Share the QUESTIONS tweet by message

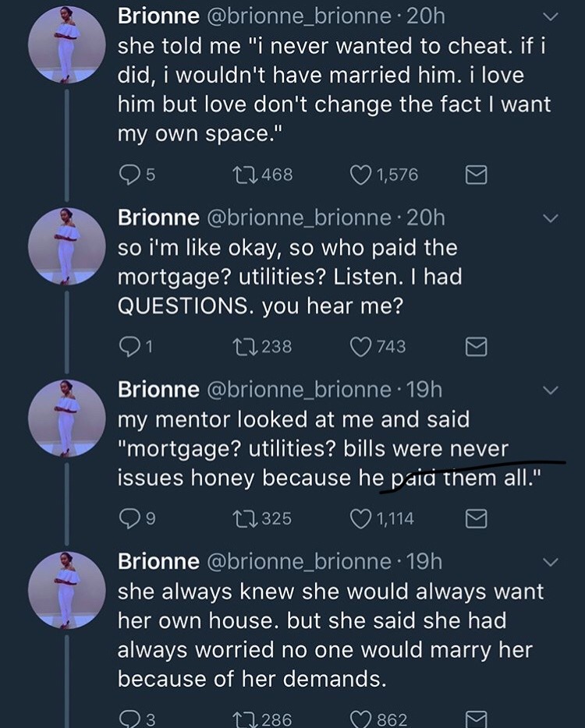click(475, 348)
